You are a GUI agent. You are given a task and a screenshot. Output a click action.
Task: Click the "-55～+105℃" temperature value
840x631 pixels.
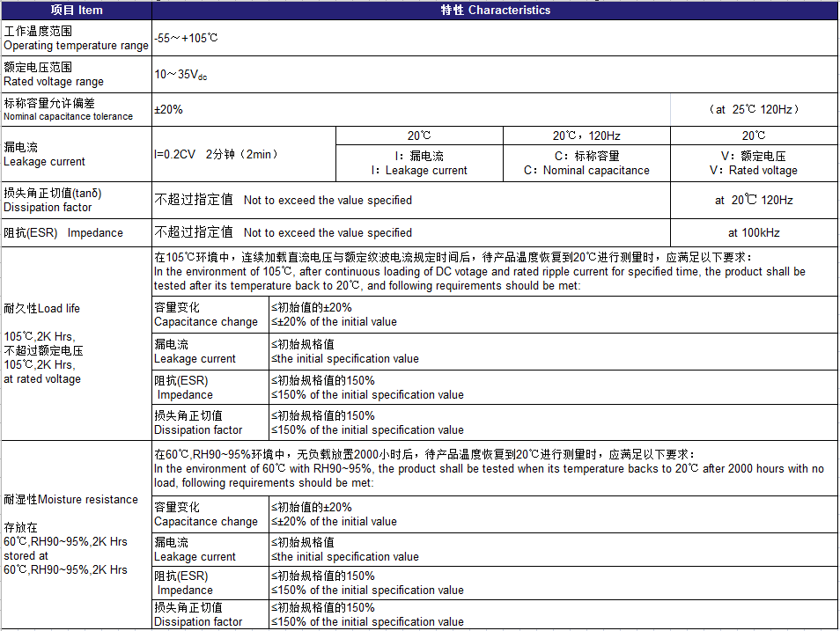[x=186, y=39]
